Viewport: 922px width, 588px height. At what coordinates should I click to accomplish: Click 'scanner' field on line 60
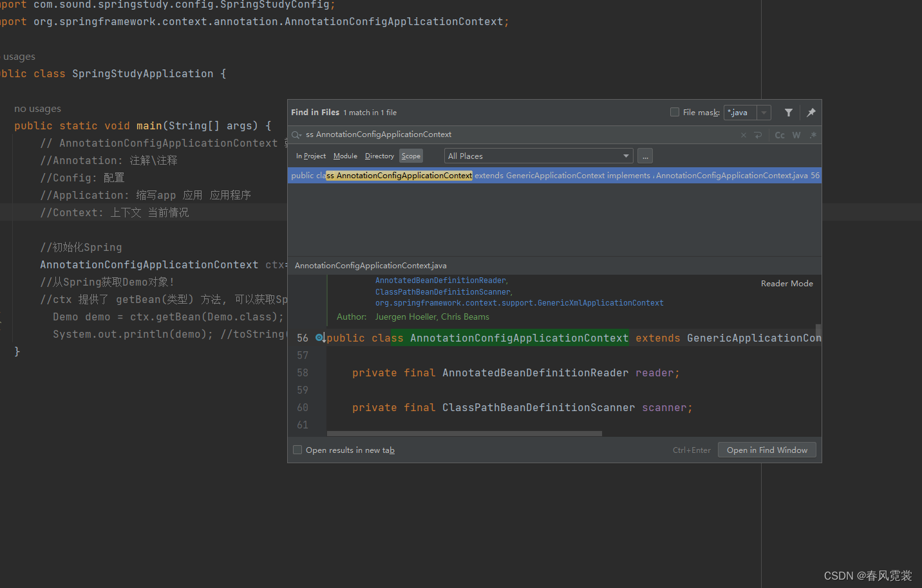tap(664, 408)
